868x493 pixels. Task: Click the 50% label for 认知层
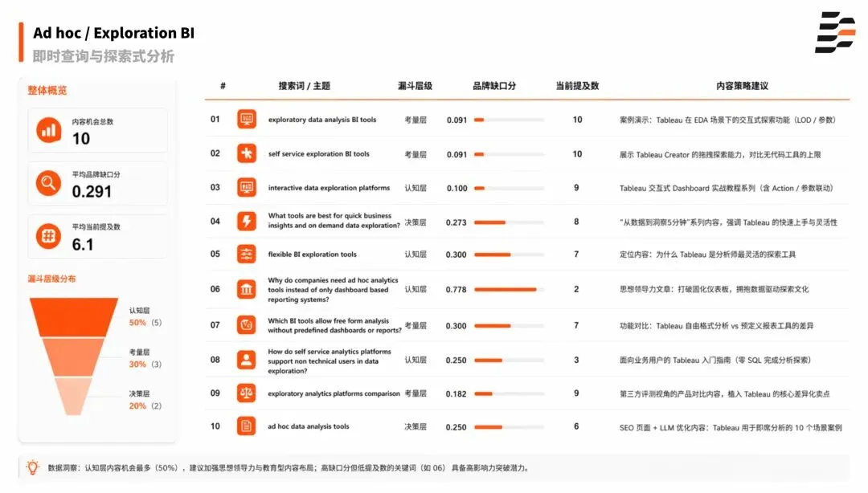[137, 323]
